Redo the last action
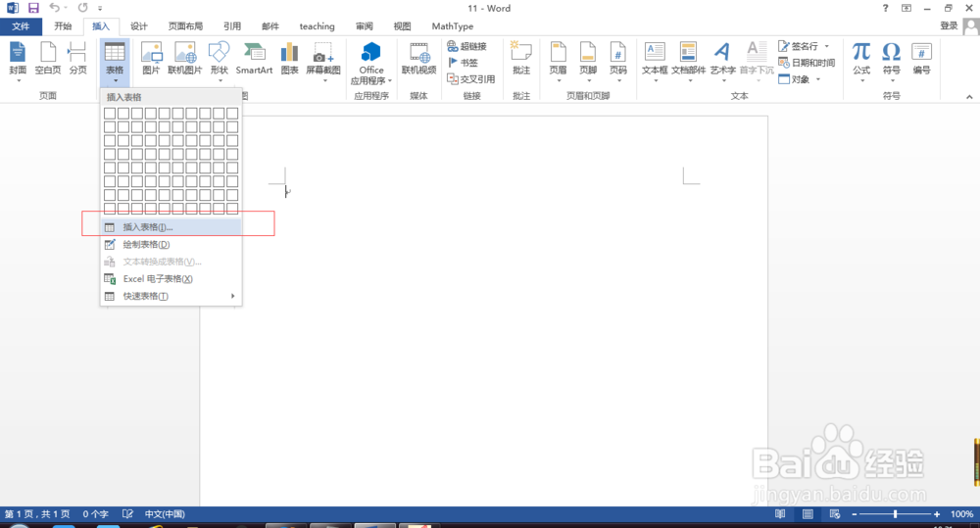Image resolution: width=980 pixels, height=528 pixels. [83, 8]
